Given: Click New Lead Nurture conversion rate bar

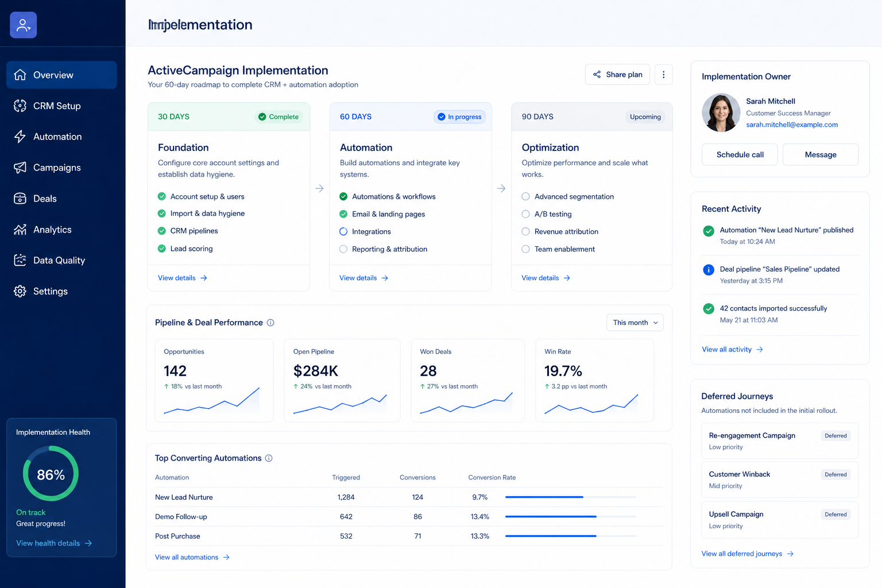Looking at the screenshot, I should (x=571, y=497).
